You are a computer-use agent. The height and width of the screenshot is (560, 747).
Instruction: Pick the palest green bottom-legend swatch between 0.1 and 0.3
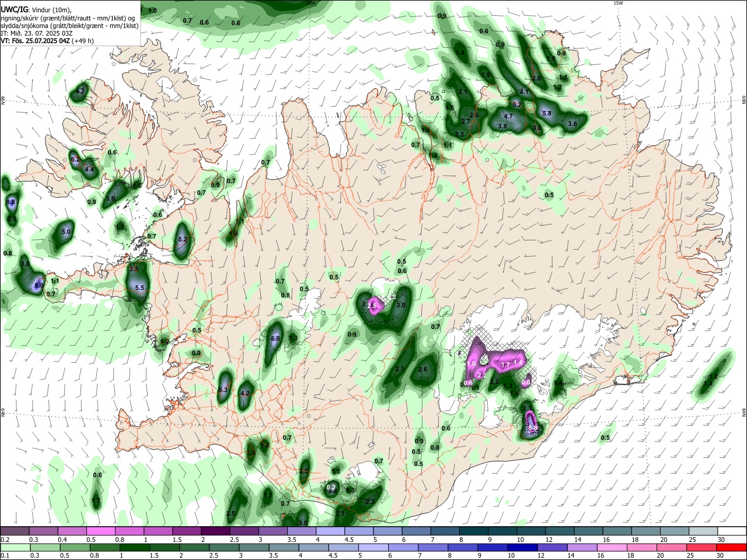click(x=15, y=547)
